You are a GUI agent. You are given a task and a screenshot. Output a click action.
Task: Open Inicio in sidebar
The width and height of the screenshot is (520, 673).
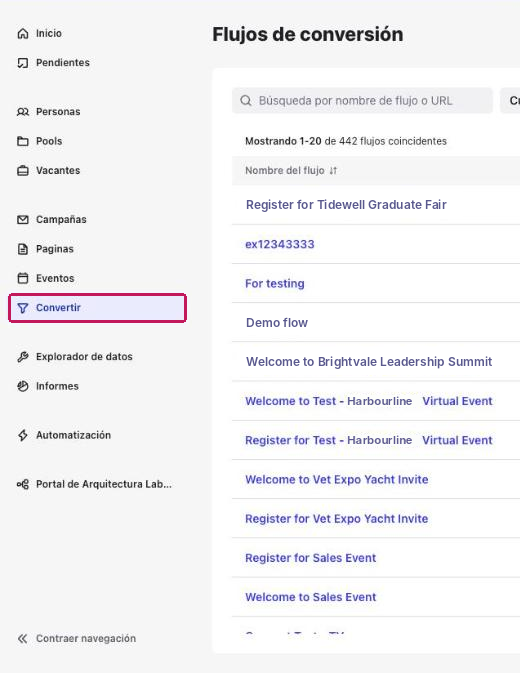click(48, 33)
